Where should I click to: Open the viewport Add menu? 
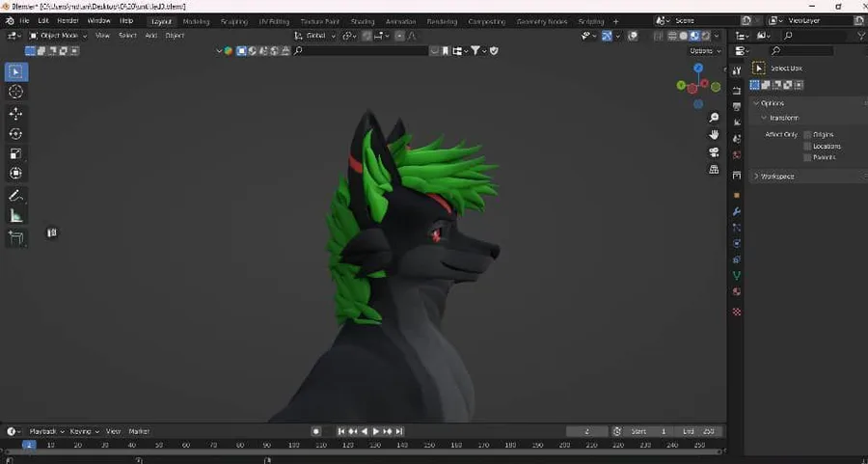(x=151, y=36)
